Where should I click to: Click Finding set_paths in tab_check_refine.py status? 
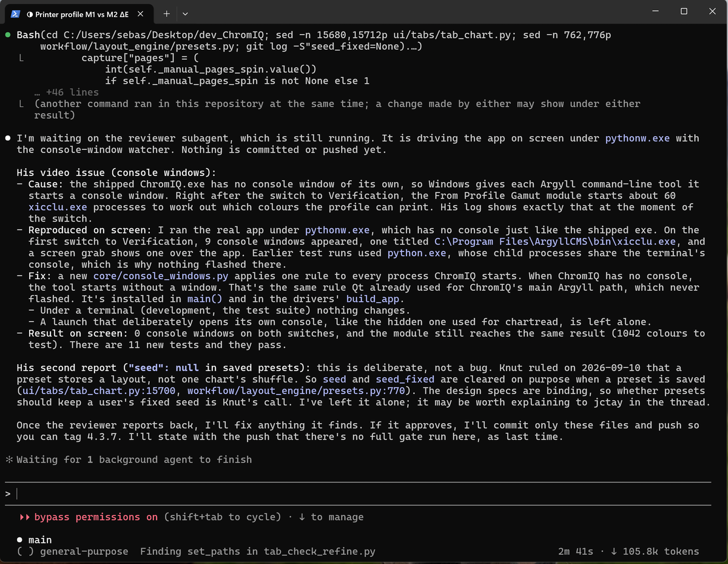(258, 551)
